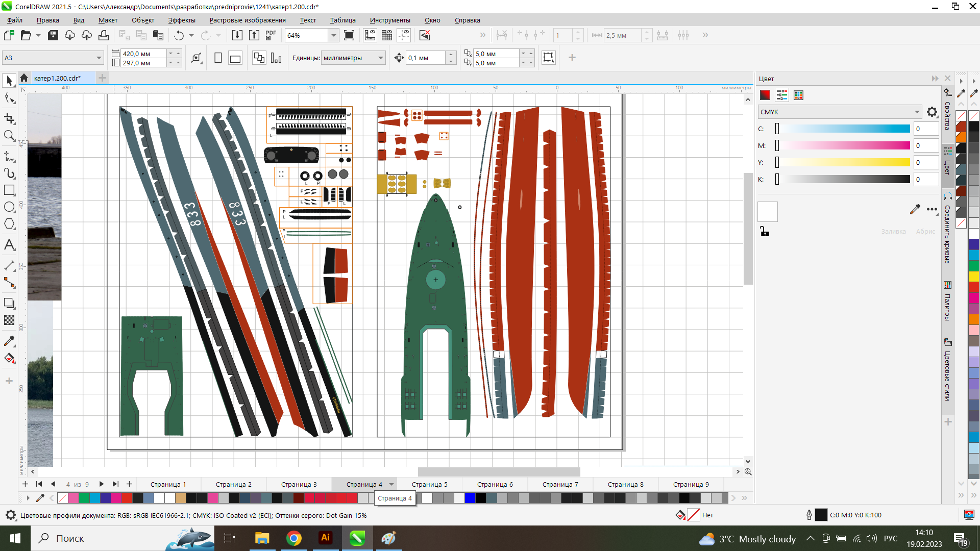Select the Text tool in toolbox
Screen dimensions: 980x551
click(9, 245)
